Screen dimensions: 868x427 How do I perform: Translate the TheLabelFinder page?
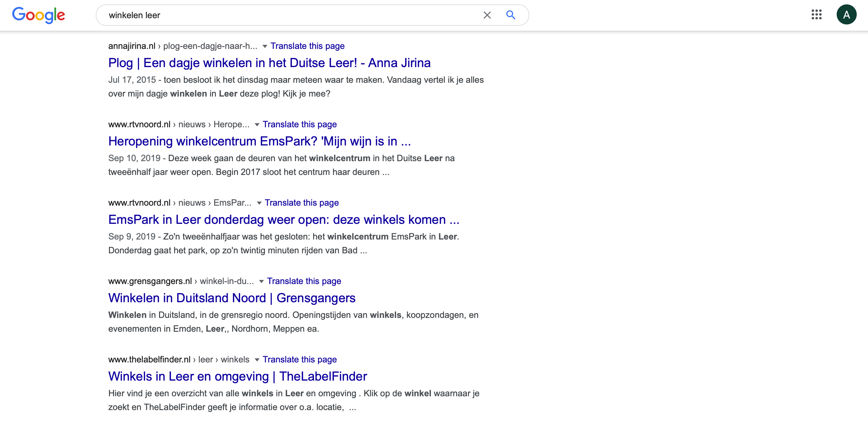300,360
